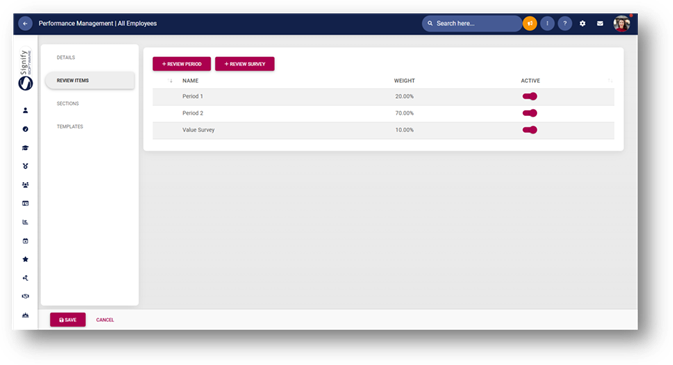The image size is (673, 365).
Task: Click the 70.00% weight value
Action: tap(404, 113)
